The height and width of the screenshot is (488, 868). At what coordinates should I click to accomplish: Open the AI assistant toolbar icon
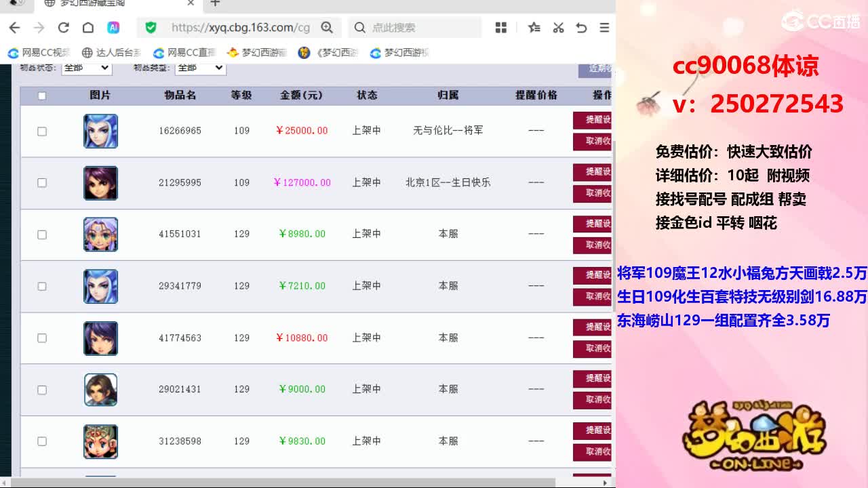point(113,28)
